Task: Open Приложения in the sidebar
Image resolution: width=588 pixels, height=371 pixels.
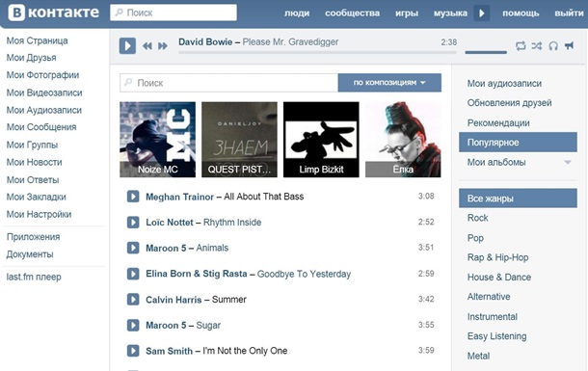Action: [34, 237]
